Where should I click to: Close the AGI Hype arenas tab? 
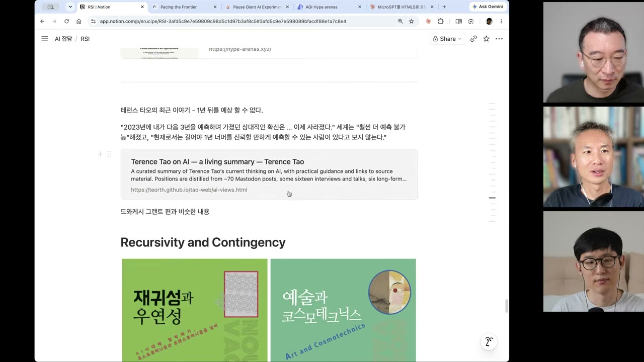(360, 7)
